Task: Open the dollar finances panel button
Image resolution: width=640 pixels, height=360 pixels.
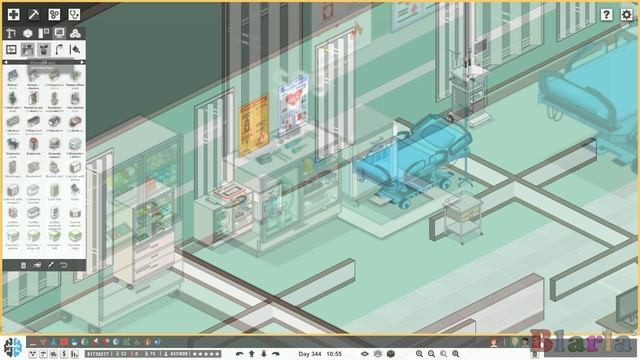Action: click(x=64, y=354)
